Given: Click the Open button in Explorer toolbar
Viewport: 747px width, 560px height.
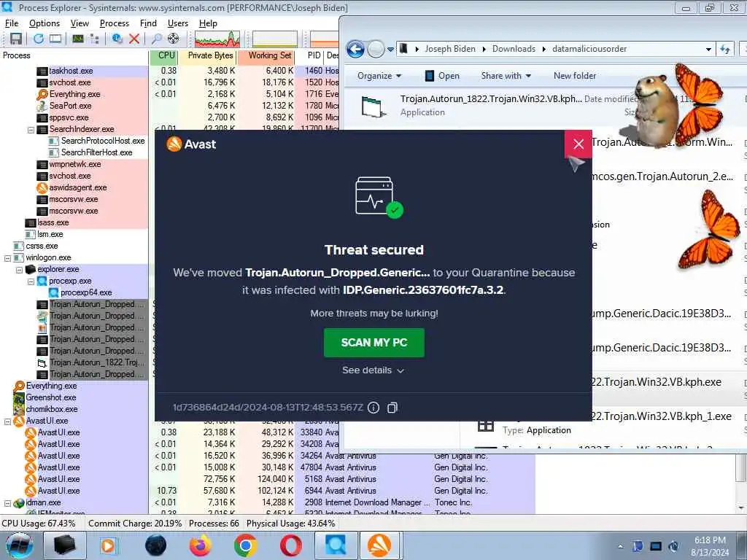Looking at the screenshot, I should click(x=442, y=76).
